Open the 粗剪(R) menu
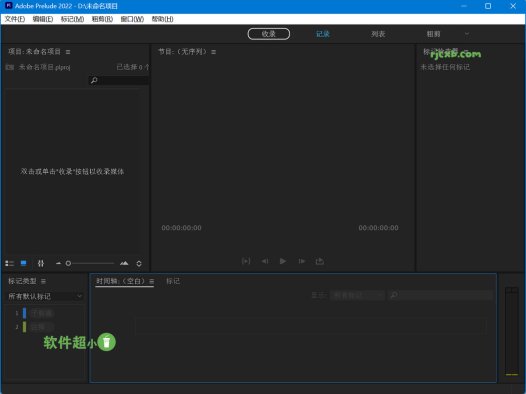 click(x=102, y=19)
